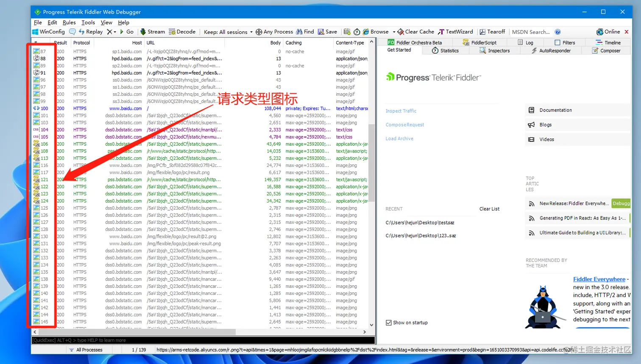Select session 100 www.baidu.com row
Image resolution: width=641 pixels, height=364 pixels.
pyautogui.click(x=200, y=108)
